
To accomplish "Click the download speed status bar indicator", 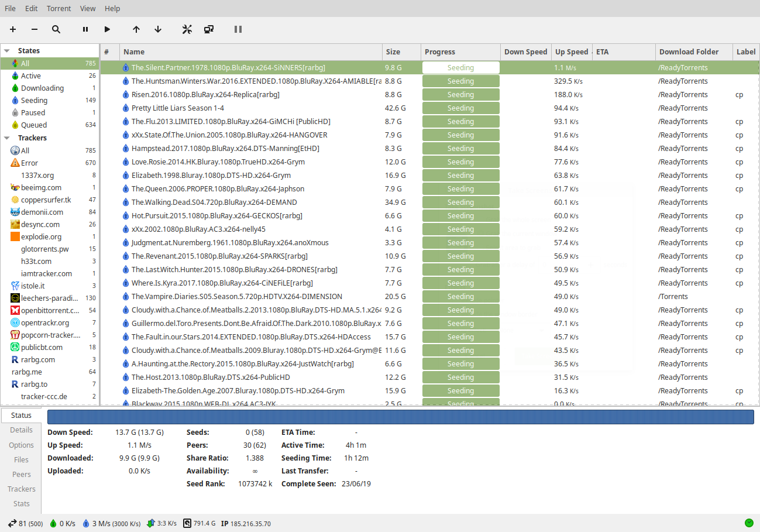I will click(x=63, y=523).
